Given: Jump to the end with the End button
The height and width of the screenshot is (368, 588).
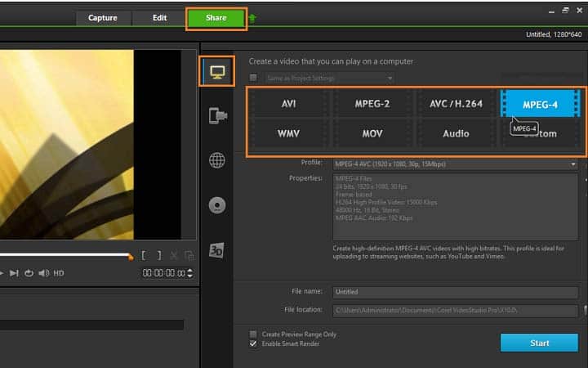Looking at the screenshot, I should (14, 273).
